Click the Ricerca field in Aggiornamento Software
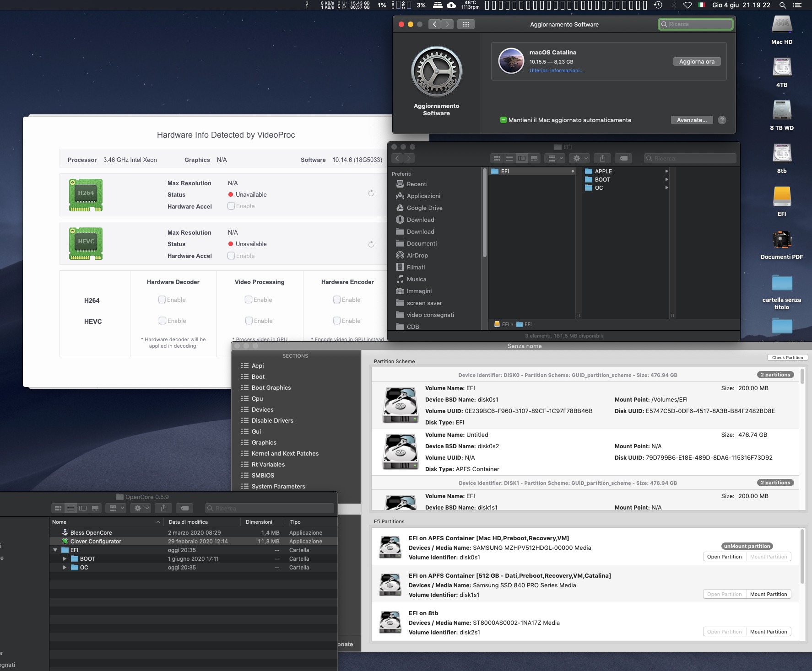Screen dimensions: 812x671 point(696,24)
